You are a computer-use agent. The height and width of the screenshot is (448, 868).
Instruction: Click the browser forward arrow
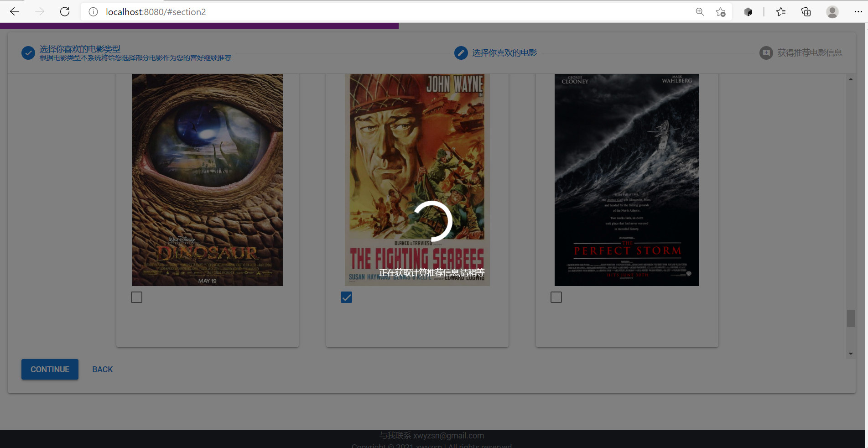pyautogui.click(x=40, y=12)
